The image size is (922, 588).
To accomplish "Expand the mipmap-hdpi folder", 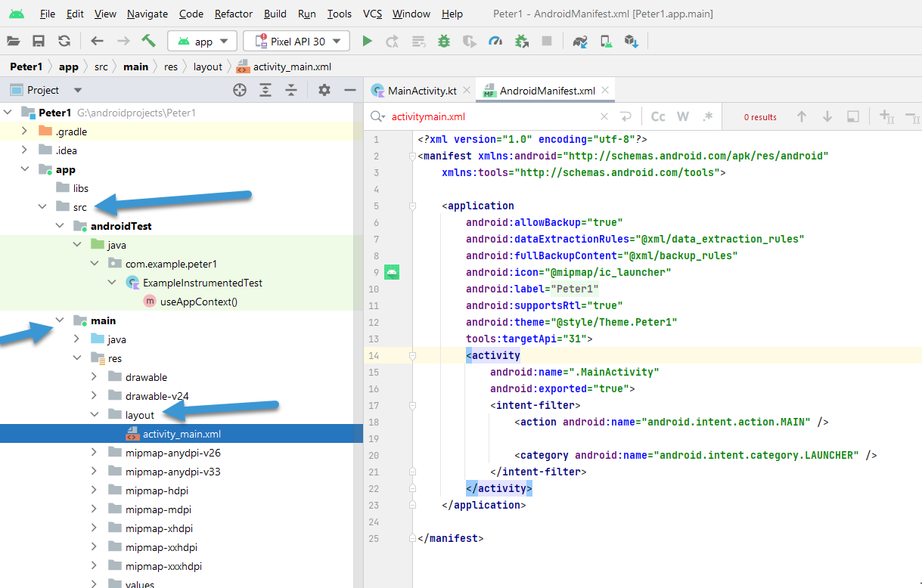I will click(94, 491).
